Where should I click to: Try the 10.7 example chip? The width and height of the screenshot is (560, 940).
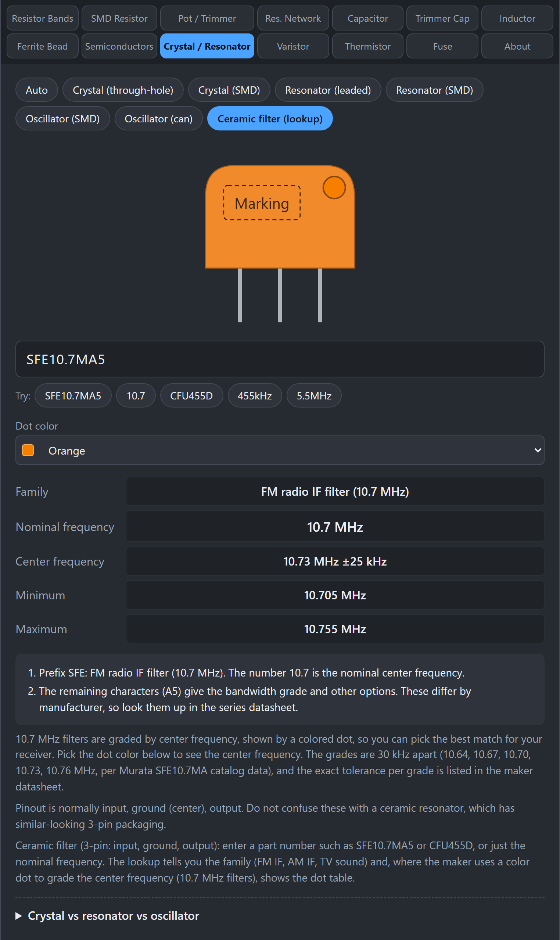[x=136, y=395]
